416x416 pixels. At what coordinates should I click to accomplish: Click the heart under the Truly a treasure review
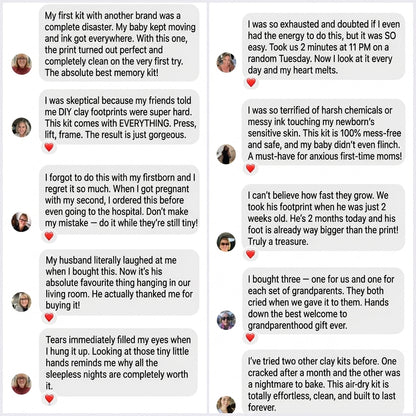coord(250,254)
